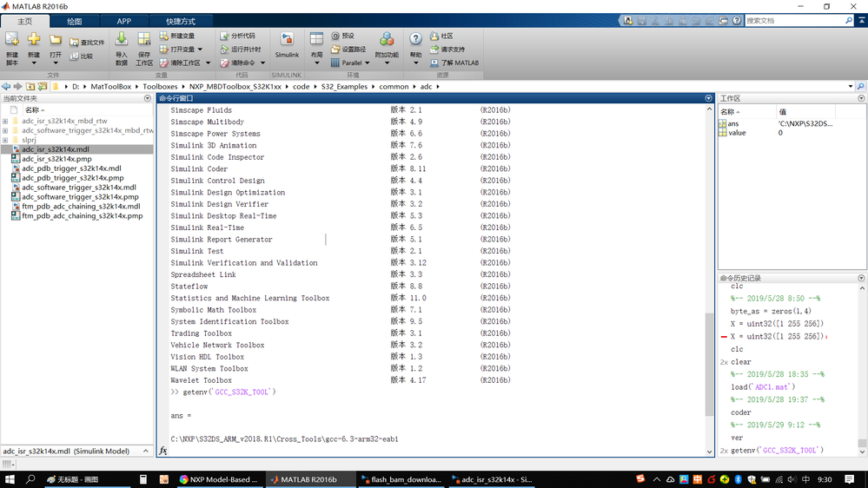Open 设置路径 set path dialog

point(348,49)
